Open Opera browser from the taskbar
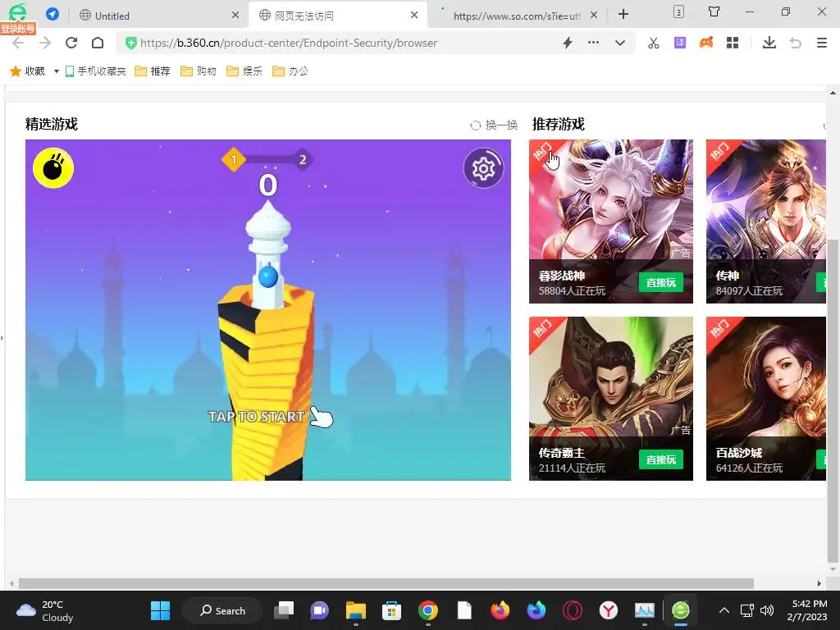This screenshot has width=840, height=630. [x=572, y=610]
